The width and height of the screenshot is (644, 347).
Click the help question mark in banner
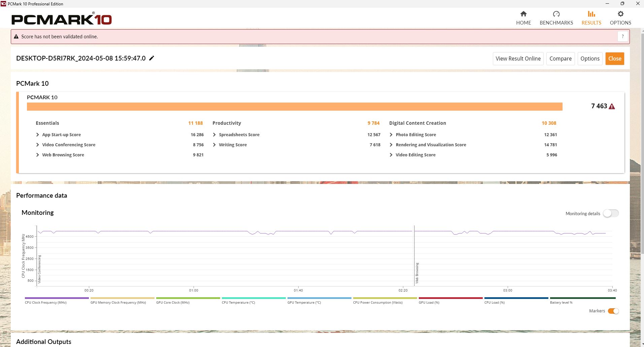point(623,37)
